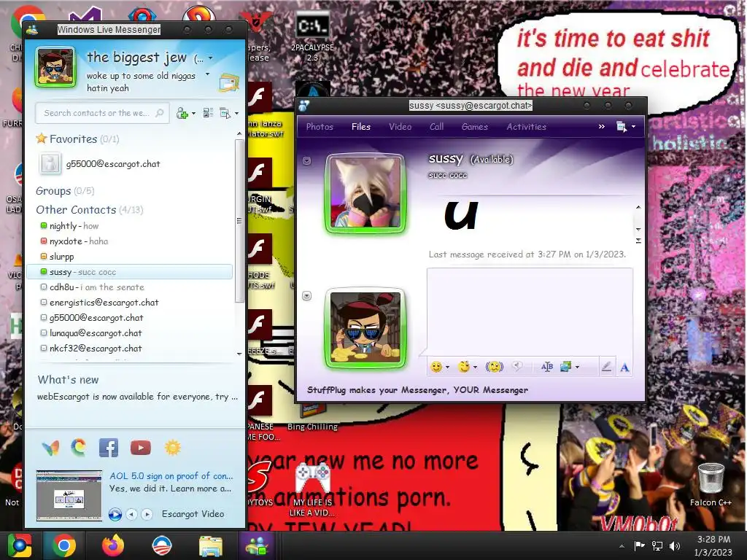Collapse the Favorites group header
This screenshot has height=560, width=747.
77,139
